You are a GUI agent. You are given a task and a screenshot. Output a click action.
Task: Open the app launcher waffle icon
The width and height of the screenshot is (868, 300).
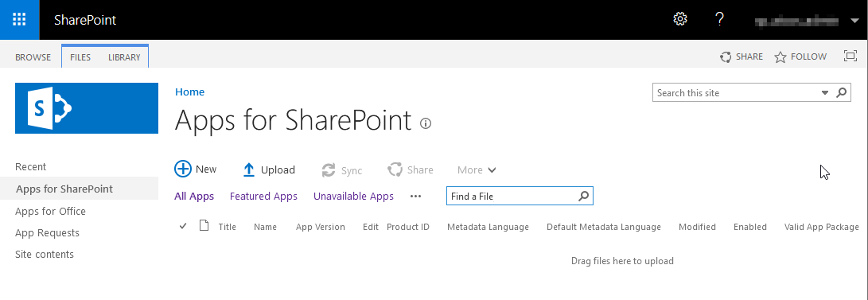(x=19, y=20)
